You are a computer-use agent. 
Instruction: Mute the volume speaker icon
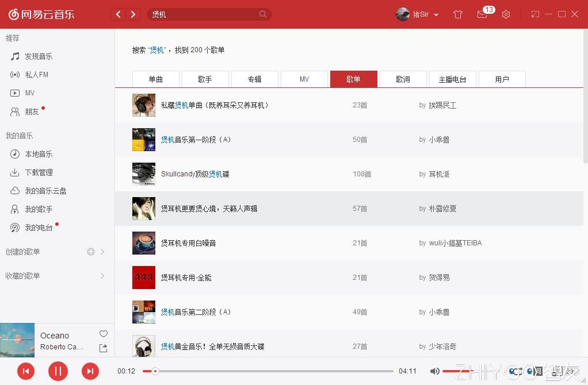point(436,371)
